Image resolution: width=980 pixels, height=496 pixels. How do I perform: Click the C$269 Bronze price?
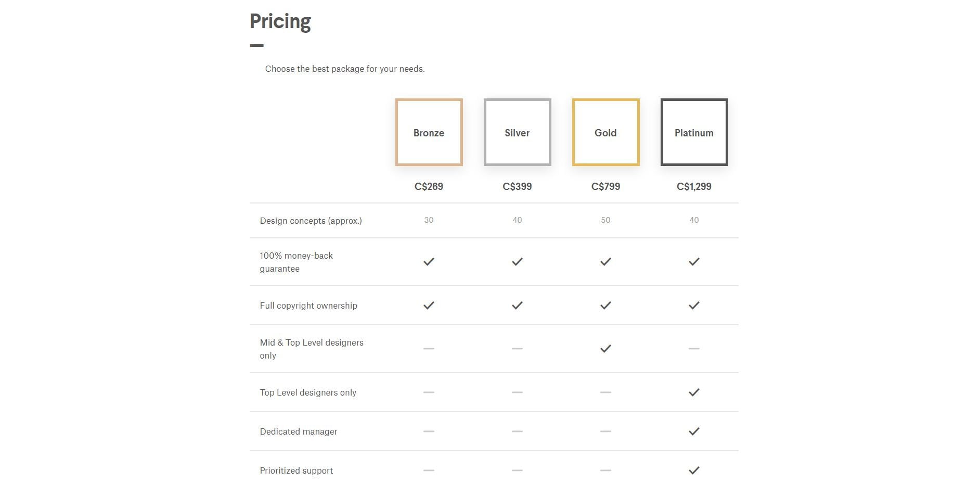click(429, 186)
